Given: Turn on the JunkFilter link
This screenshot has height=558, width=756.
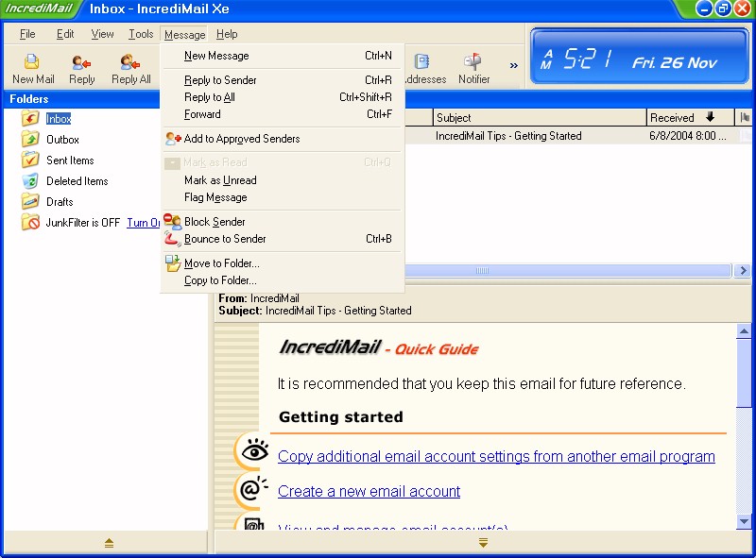Looking at the screenshot, I should (x=143, y=223).
